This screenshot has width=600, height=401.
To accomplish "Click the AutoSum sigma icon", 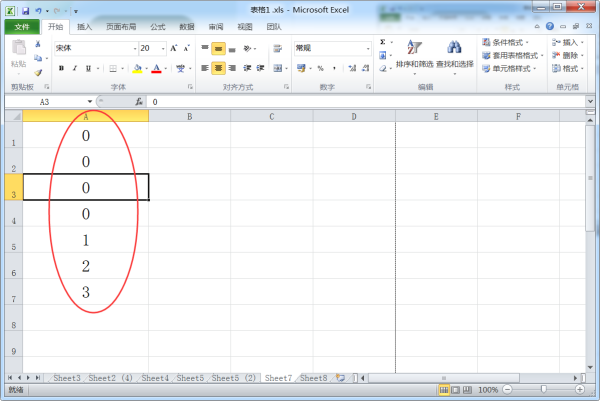I will coord(383,42).
